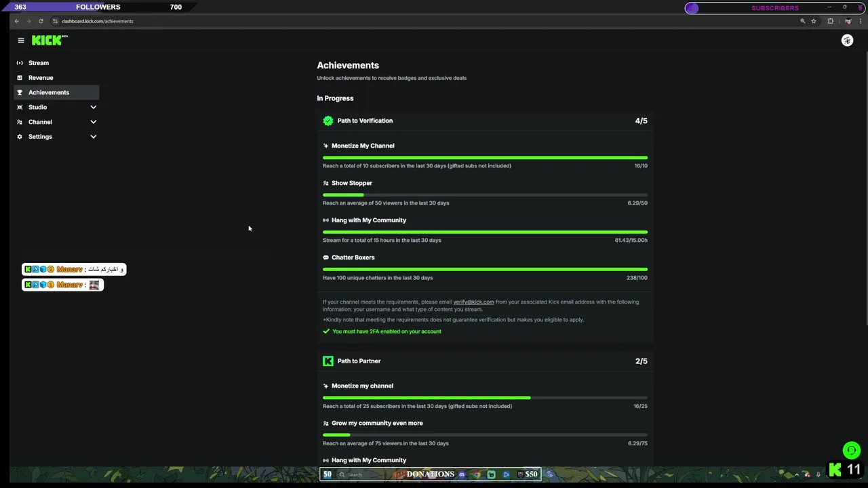This screenshot has width=868, height=488.
Task: Click the Achievements trophy icon
Action: [20, 92]
